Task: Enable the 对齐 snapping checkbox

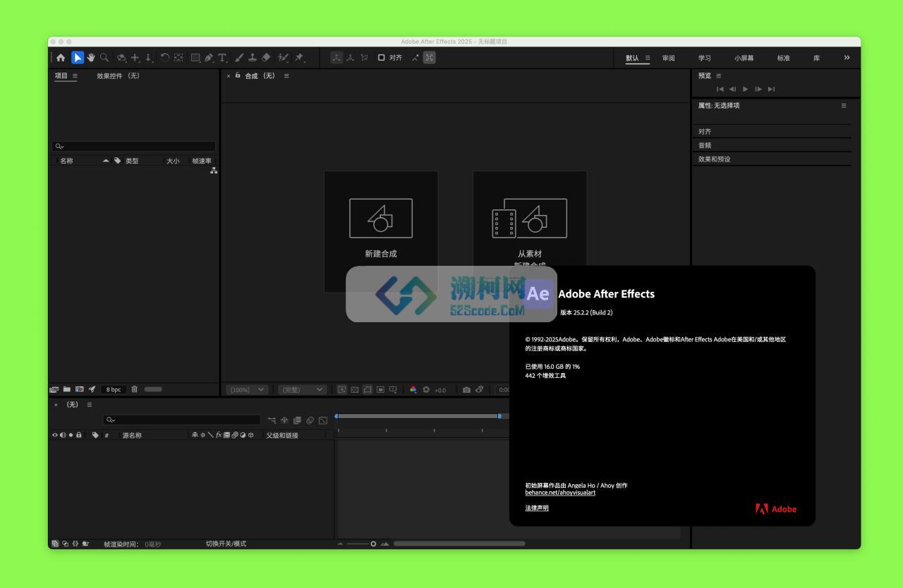Action: pos(382,58)
